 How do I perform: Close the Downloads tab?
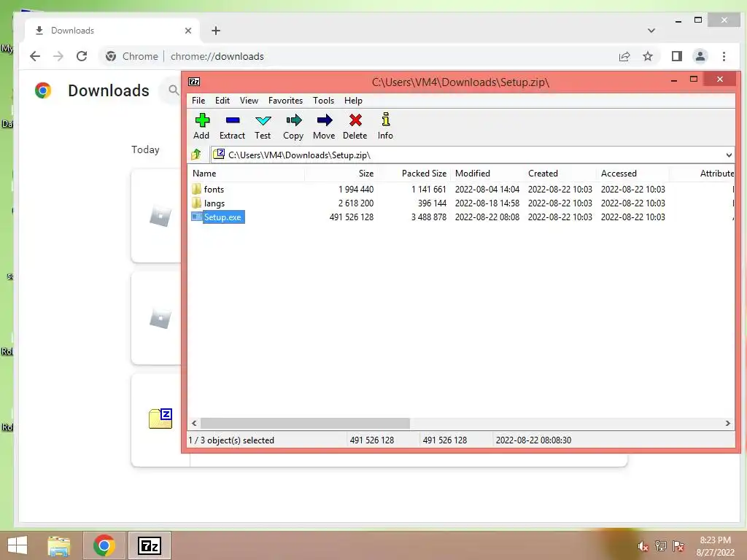click(x=188, y=31)
